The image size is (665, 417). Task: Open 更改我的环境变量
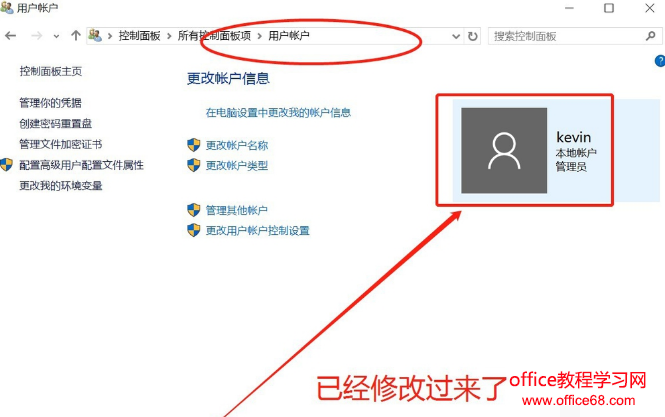[61, 185]
